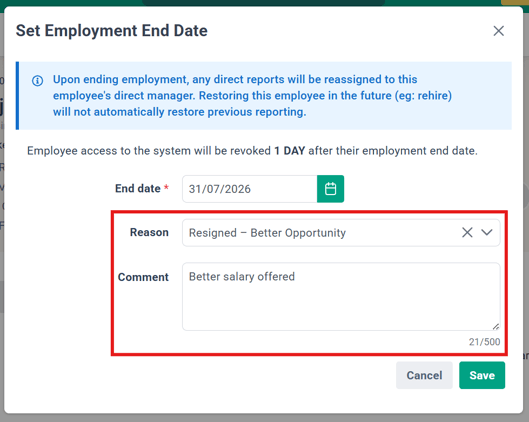Click the End date label
The height and width of the screenshot is (422, 529).
138,188
